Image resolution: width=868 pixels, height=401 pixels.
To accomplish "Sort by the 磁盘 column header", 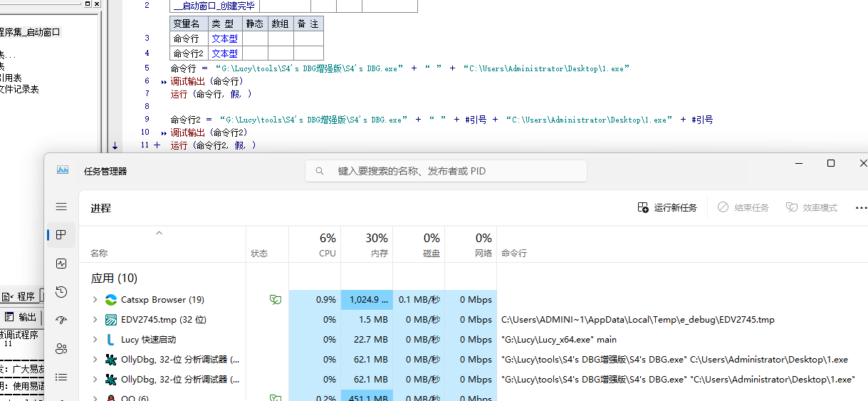I will tap(432, 254).
